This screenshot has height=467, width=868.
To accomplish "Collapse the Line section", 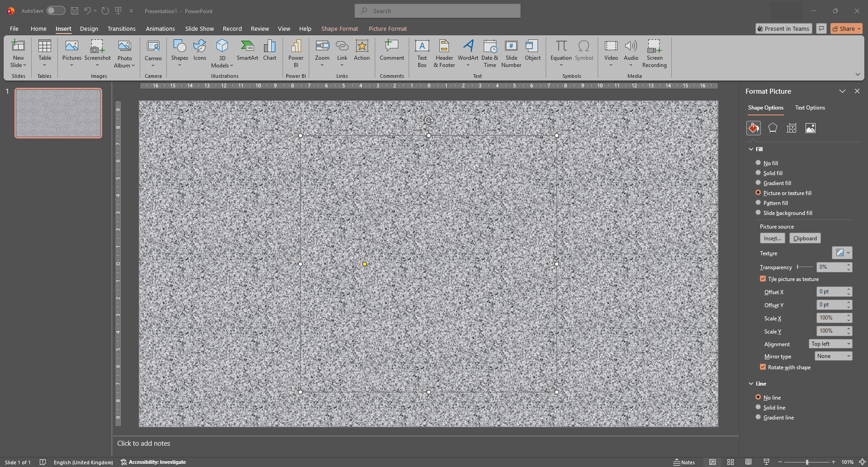I will click(x=751, y=383).
